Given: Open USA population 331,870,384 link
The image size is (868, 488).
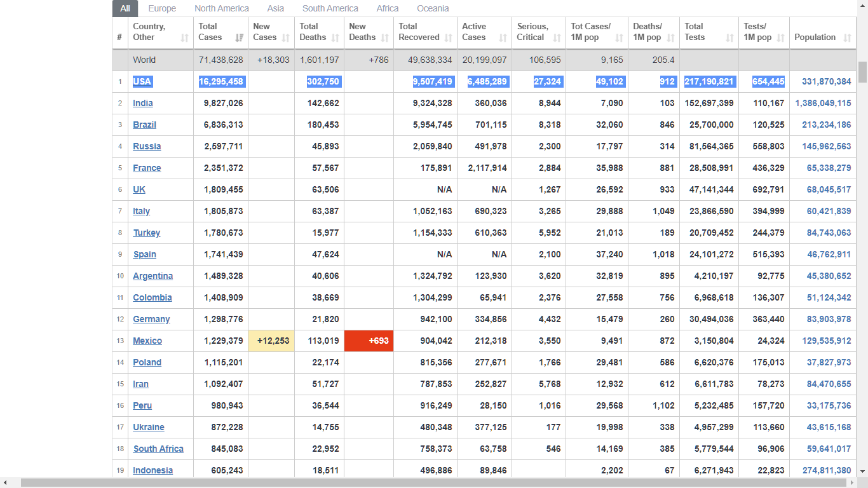Looking at the screenshot, I should click(826, 81).
